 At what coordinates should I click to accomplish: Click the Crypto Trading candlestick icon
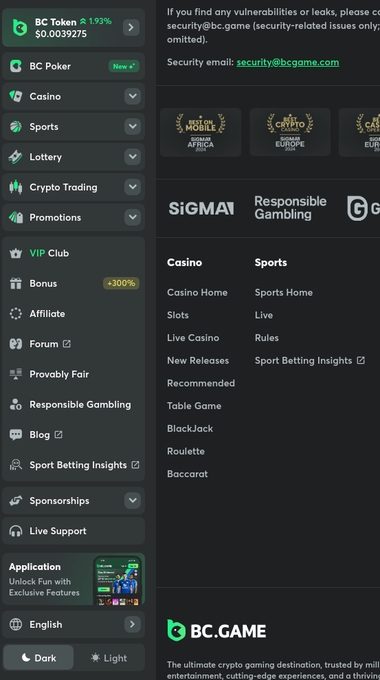coord(16,187)
